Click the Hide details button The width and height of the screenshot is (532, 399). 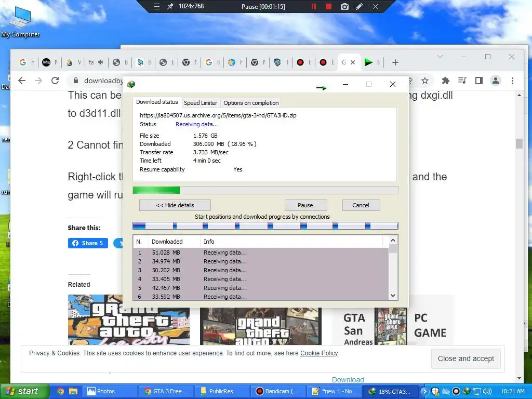[x=175, y=205]
